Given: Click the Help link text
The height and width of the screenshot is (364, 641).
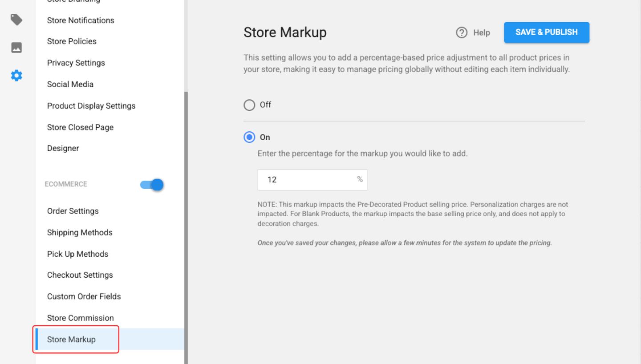Looking at the screenshot, I should tap(481, 32).
